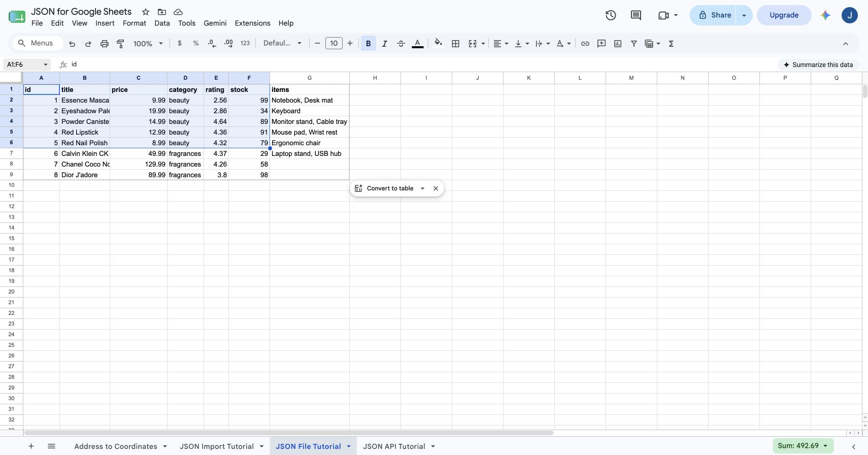Print the spreadsheet with the printer icon
This screenshot has width=868, height=455.
[105, 44]
